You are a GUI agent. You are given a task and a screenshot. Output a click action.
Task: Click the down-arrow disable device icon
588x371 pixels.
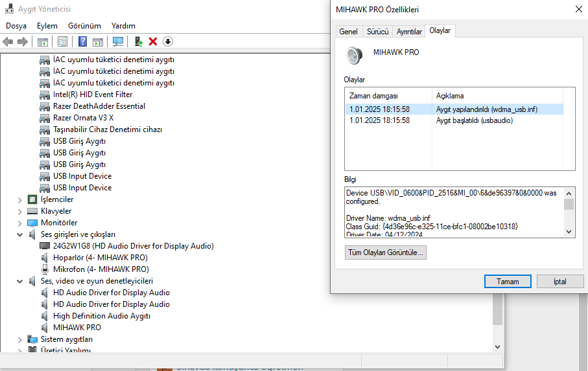(x=168, y=41)
